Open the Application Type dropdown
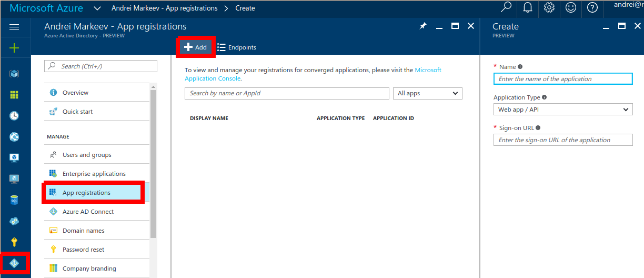The width and height of the screenshot is (644, 278). 563,110
